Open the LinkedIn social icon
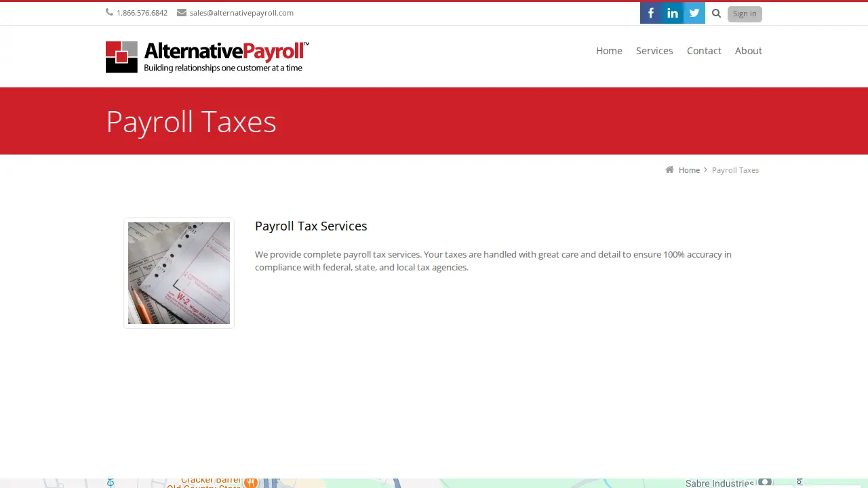The image size is (868, 488). pyautogui.click(x=673, y=13)
